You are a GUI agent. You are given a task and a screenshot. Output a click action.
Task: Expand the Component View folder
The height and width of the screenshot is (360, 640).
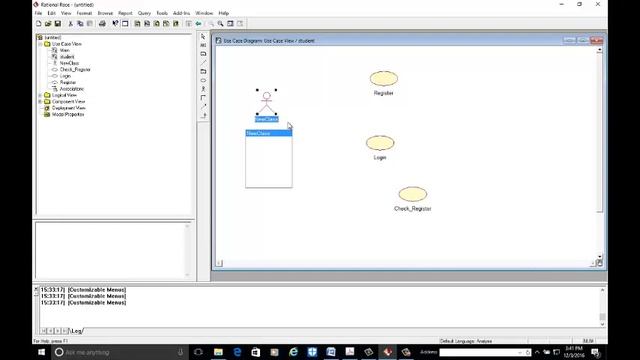point(40,102)
